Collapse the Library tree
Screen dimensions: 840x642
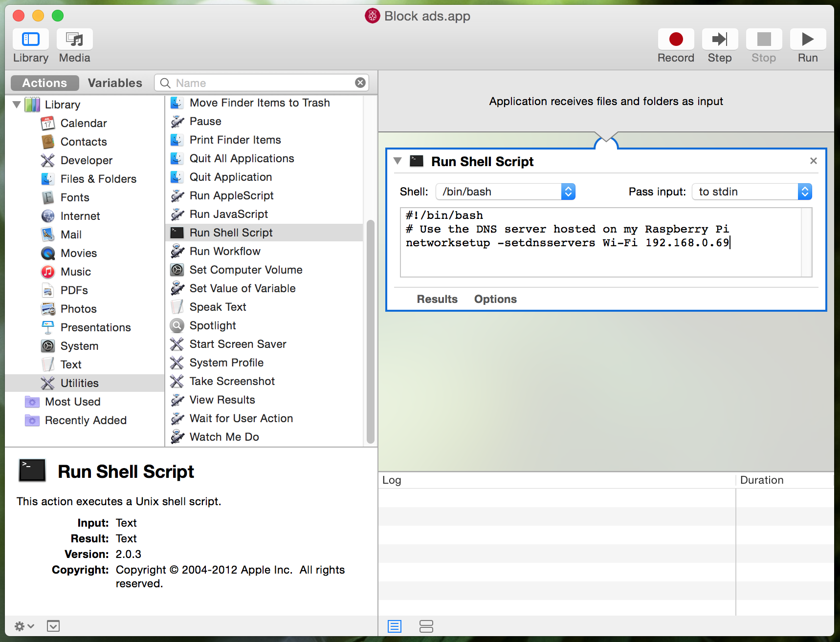tap(17, 105)
